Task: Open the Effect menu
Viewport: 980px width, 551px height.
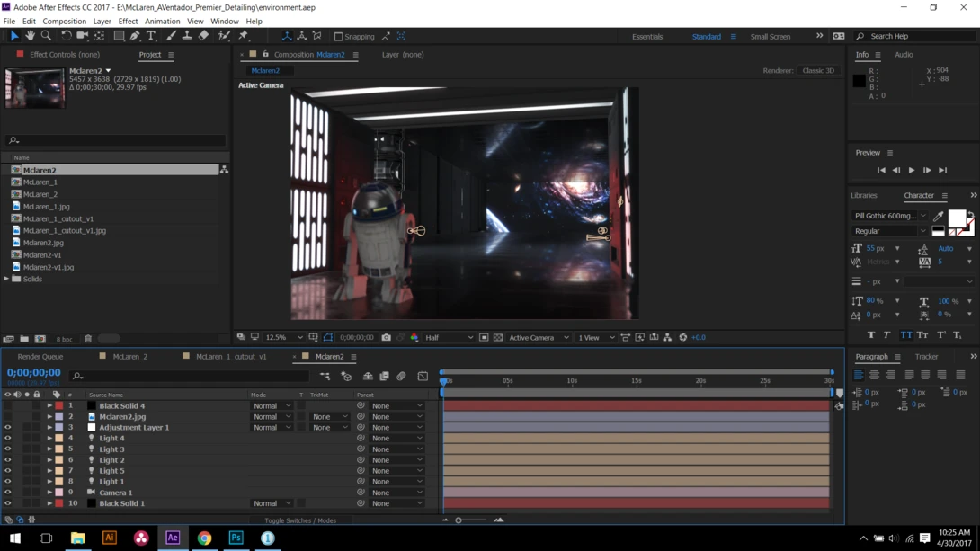Action: pos(128,22)
